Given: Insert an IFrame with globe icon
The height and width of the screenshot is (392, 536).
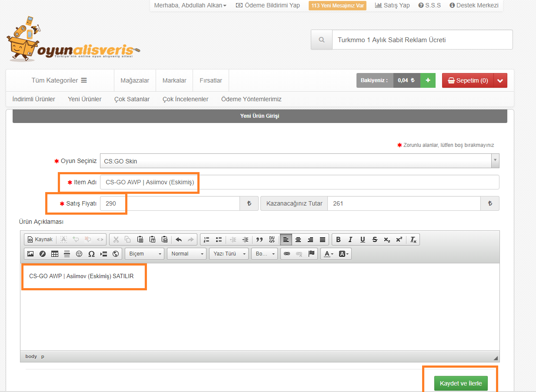Looking at the screenshot, I should (x=116, y=253).
